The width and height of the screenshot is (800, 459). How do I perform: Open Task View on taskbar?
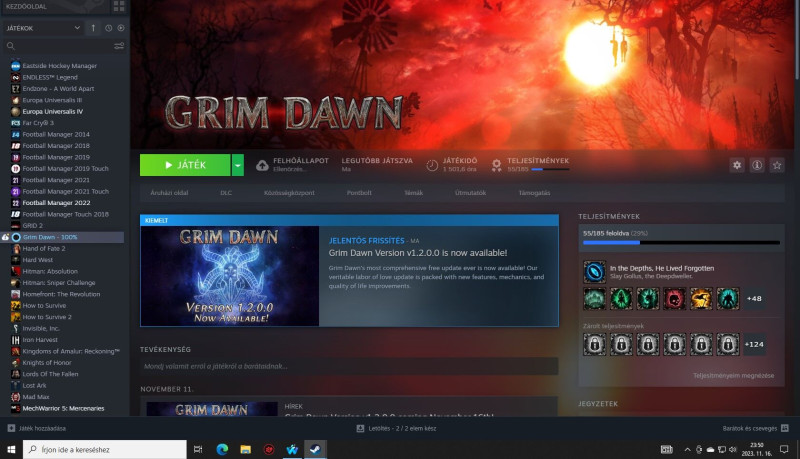(x=198, y=449)
